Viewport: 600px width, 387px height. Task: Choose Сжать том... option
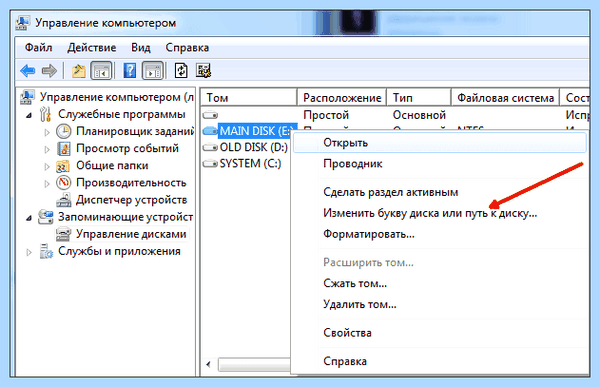(x=440, y=283)
